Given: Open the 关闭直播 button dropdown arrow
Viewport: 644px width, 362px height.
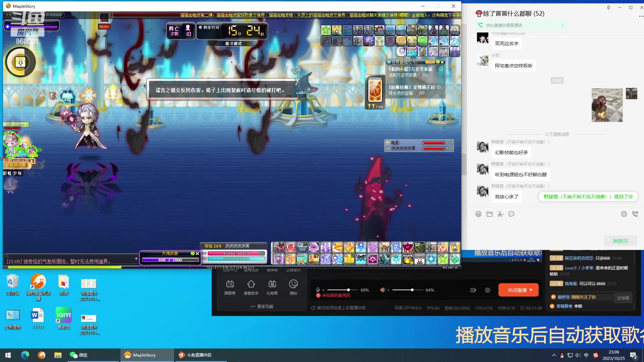Looking at the screenshot, I should click(x=531, y=290).
